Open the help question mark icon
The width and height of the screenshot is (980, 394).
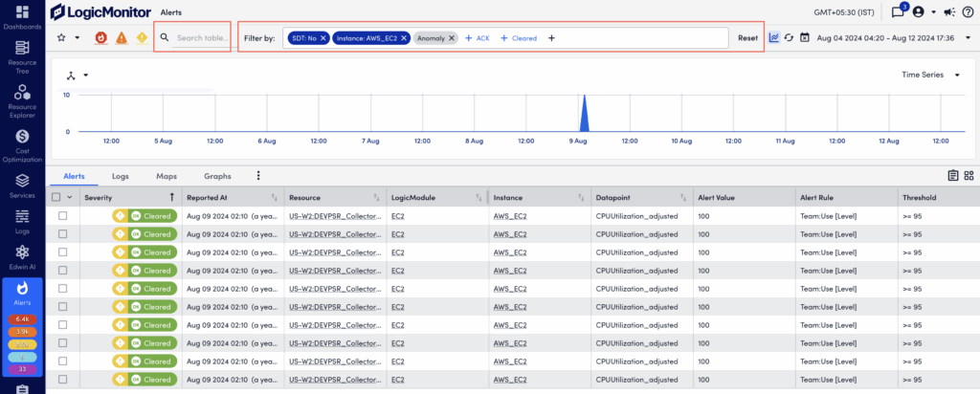(x=967, y=12)
